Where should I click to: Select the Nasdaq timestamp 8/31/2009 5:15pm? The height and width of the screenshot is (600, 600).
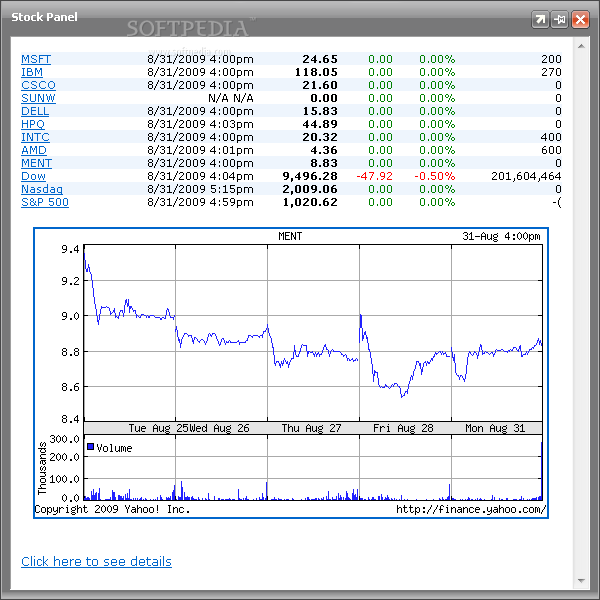click(x=200, y=189)
